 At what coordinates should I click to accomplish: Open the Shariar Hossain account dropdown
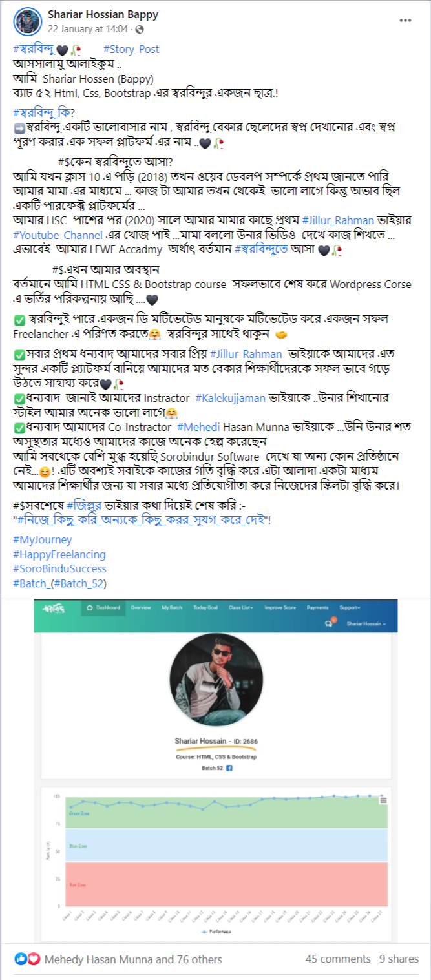pyautogui.click(x=366, y=624)
